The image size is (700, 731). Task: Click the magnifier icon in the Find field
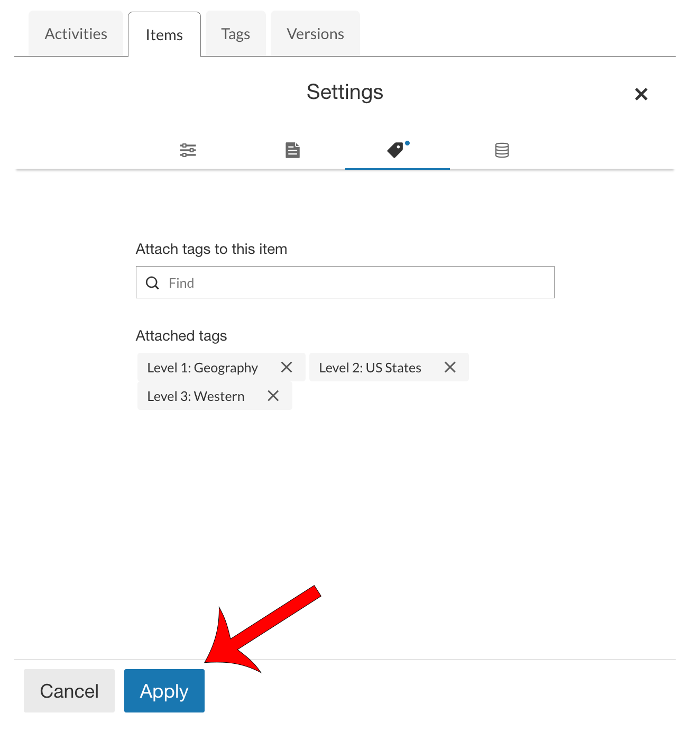pos(152,282)
